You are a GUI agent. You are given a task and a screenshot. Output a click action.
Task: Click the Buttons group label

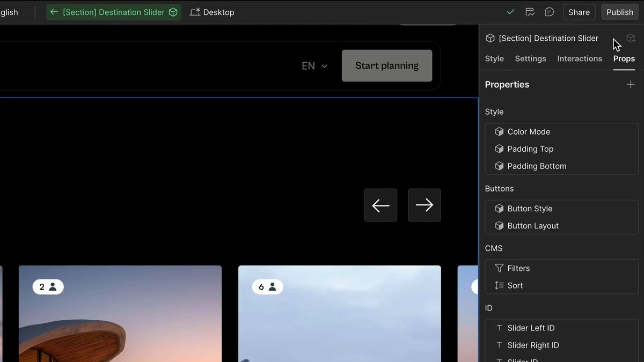(x=499, y=189)
